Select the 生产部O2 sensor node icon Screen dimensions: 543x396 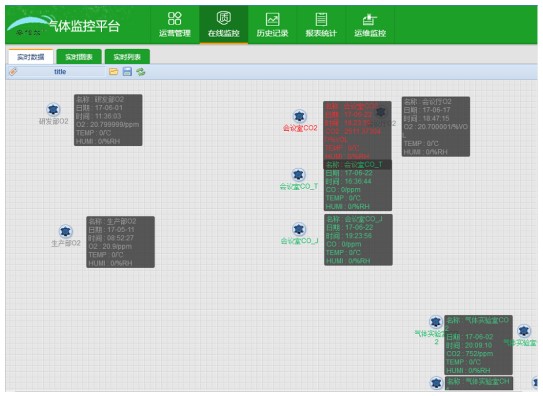pyautogui.click(x=65, y=231)
